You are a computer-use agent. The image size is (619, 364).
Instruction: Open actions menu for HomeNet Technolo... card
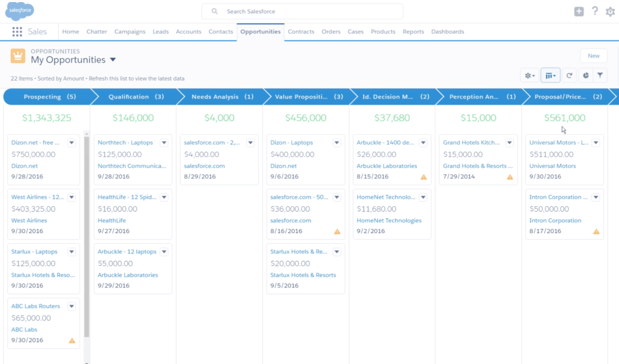(x=423, y=197)
